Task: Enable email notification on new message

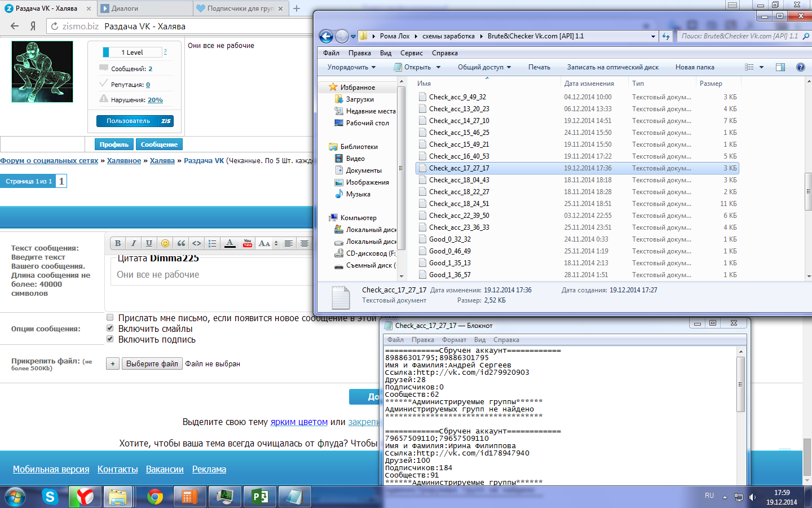Action: [110, 317]
